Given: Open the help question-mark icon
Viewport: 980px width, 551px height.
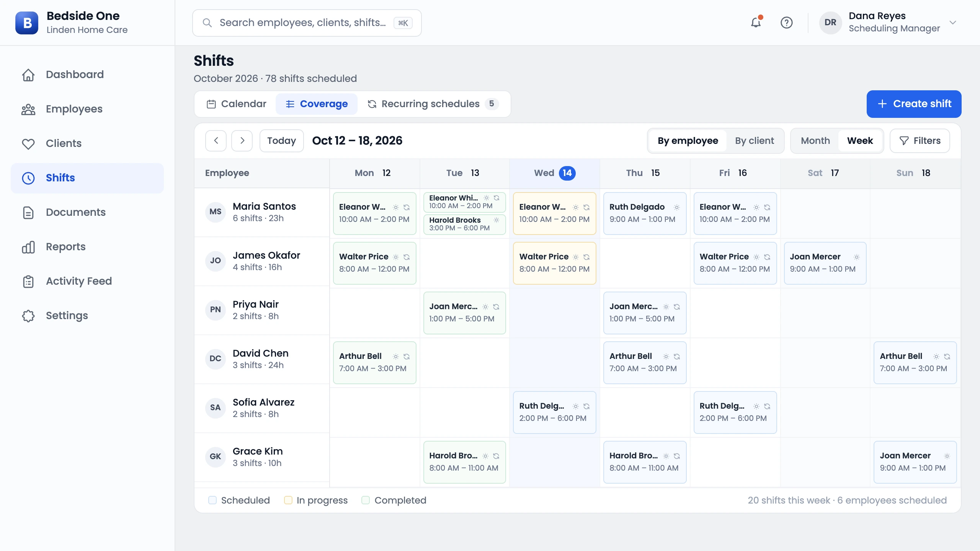Looking at the screenshot, I should [786, 23].
